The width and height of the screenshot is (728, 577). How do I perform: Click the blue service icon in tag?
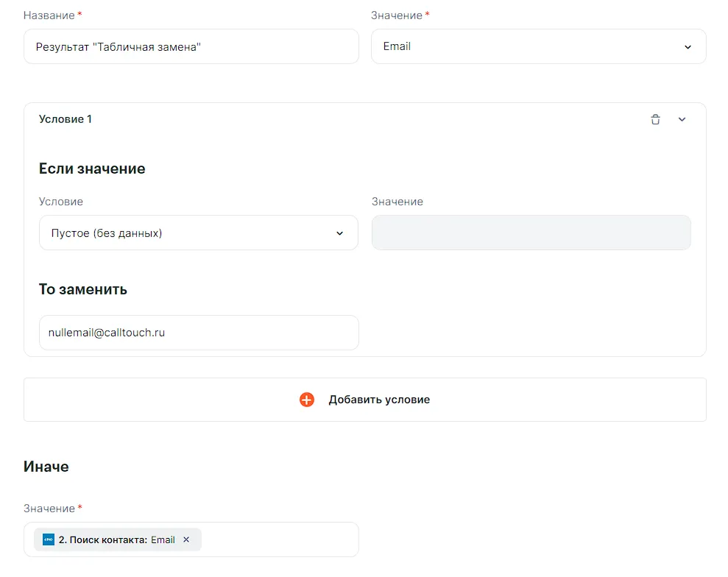tap(49, 539)
